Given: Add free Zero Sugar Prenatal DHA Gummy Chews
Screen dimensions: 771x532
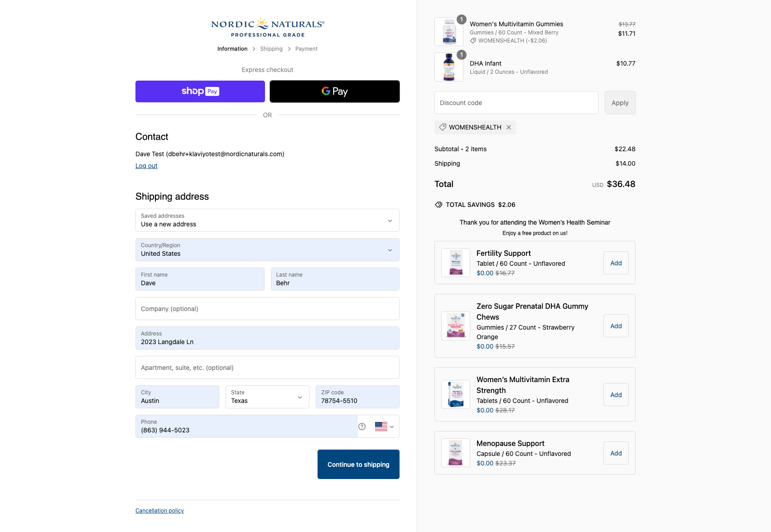Looking at the screenshot, I should click(x=616, y=326).
